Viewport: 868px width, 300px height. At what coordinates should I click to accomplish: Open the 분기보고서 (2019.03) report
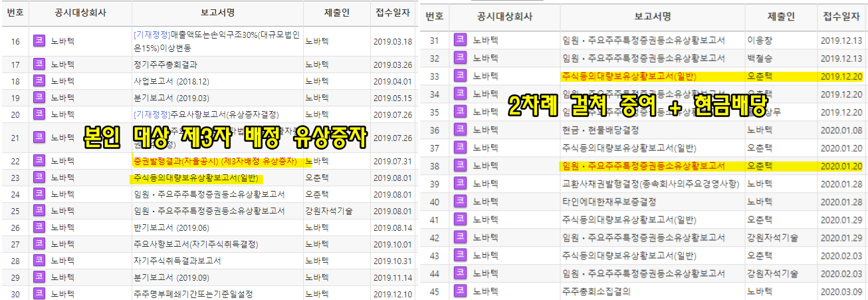coord(171,98)
